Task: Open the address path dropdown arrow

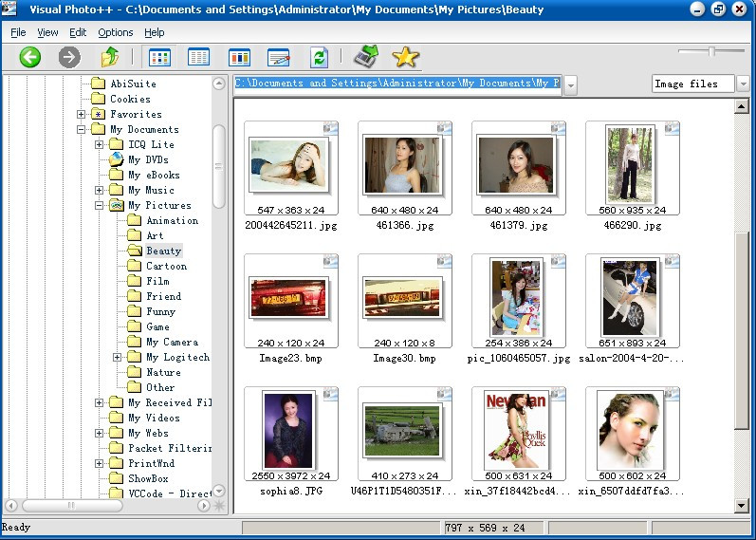Action: point(570,84)
